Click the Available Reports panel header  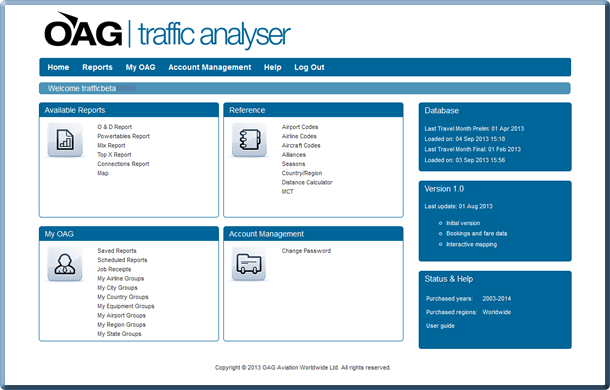point(129,110)
